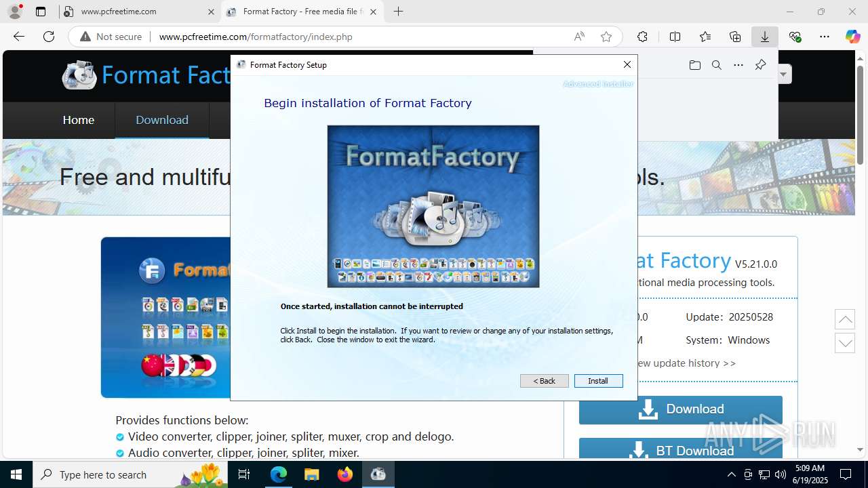Show hidden system tray icons
Image resolution: width=868 pixels, height=488 pixels.
(731, 474)
